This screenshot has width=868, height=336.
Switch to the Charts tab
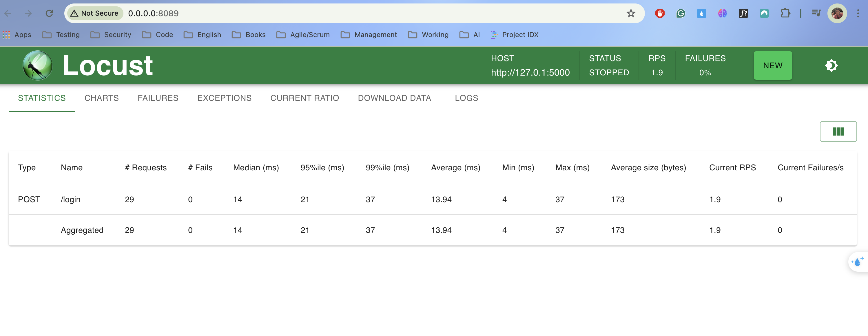(101, 98)
